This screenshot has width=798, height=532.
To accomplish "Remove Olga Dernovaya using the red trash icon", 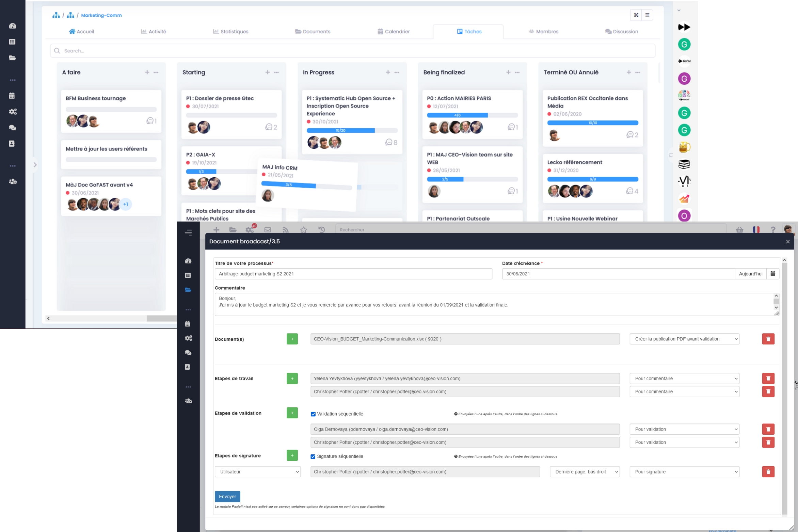I will [768, 429].
